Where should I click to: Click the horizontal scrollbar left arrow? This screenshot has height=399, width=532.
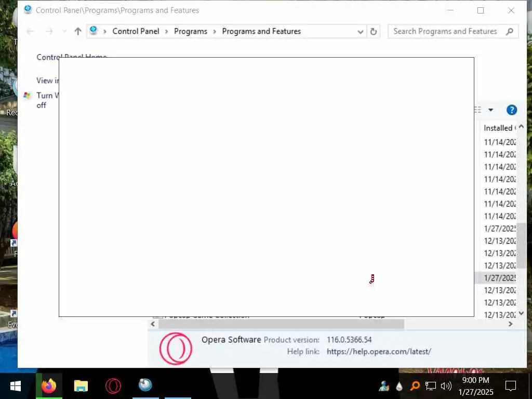[153, 324]
